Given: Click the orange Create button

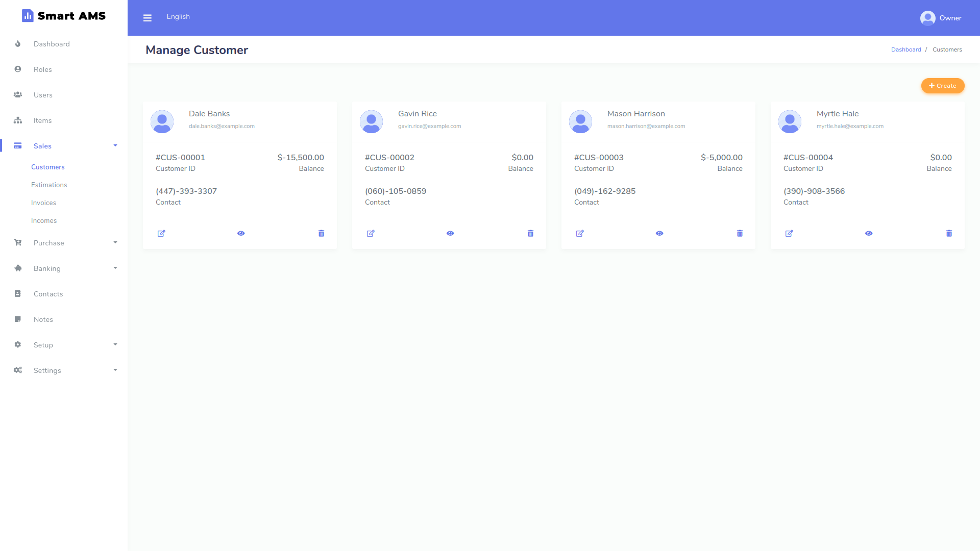Looking at the screenshot, I should point(942,85).
